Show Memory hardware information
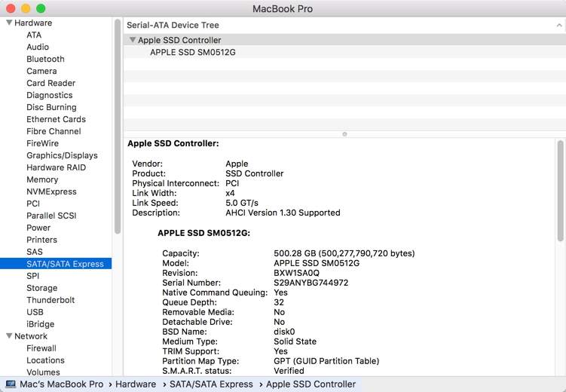Screen dimensions: 566x392 (42, 179)
